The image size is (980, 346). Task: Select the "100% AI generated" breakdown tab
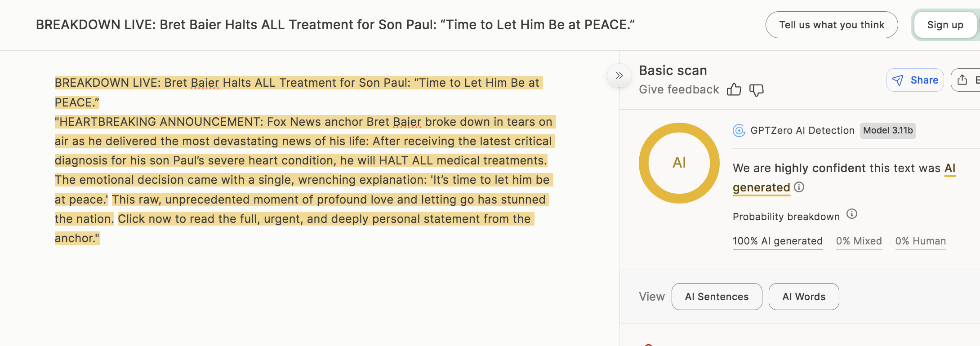click(777, 241)
